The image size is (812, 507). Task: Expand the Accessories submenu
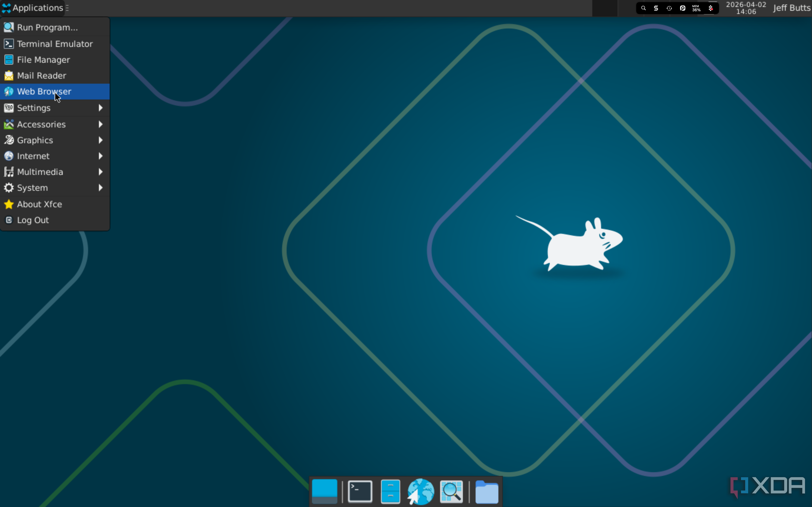click(x=55, y=124)
